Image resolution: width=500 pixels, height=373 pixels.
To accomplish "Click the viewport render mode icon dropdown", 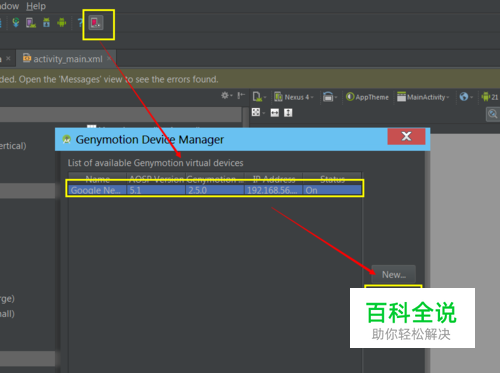I will [258, 112].
